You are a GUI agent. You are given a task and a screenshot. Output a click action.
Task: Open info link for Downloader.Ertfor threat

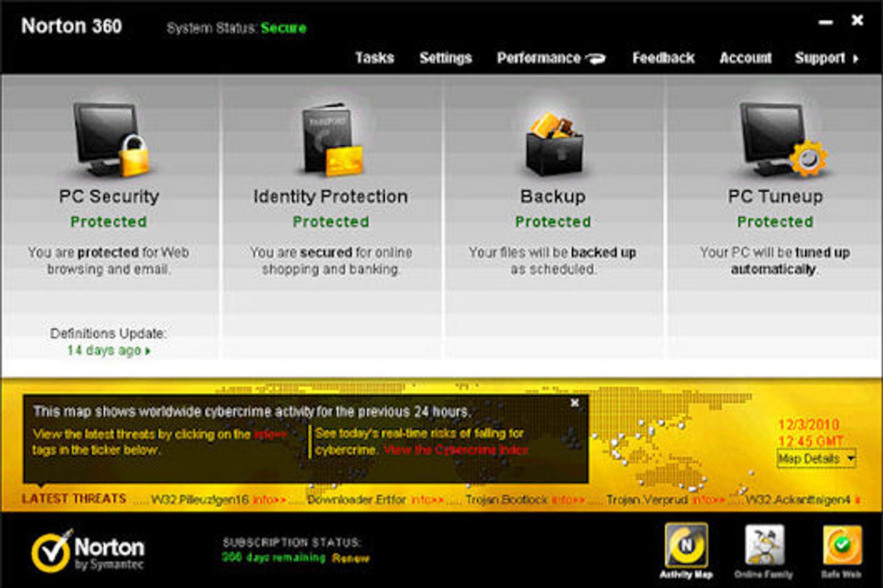(427, 500)
